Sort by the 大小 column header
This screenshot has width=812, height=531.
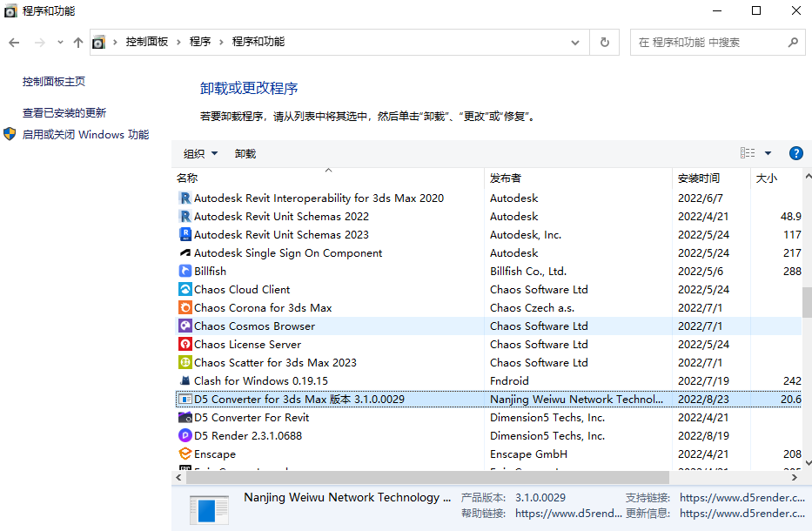pyautogui.click(x=775, y=178)
